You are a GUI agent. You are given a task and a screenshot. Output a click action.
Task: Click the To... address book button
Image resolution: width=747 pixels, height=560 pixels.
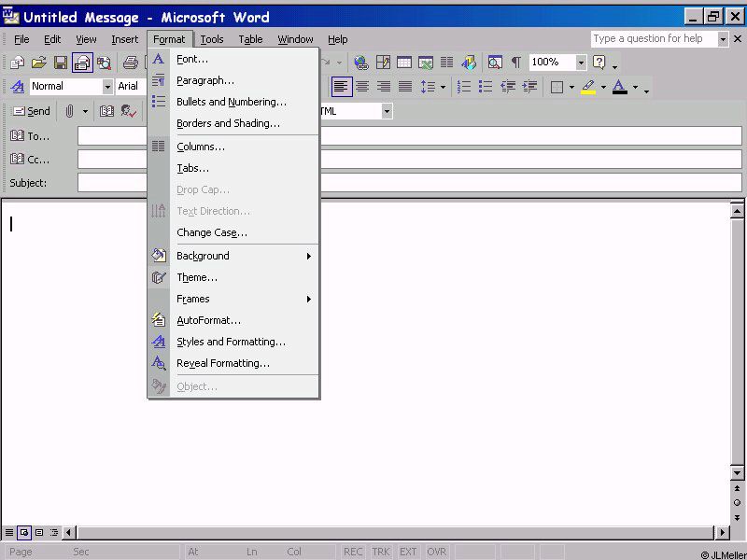point(30,136)
